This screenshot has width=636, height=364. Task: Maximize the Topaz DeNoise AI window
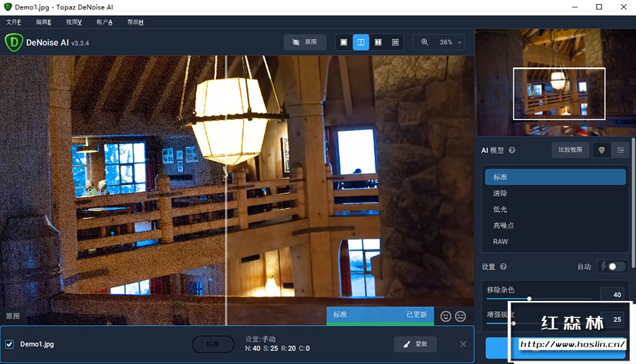599,7
